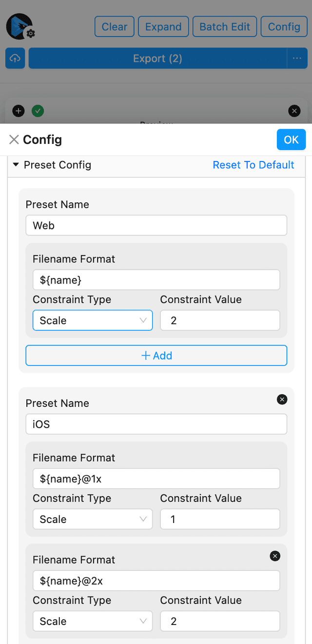Edit the Web preset name field
Image resolution: width=312 pixels, height=644 pixels.
pyautogui.click(x=156, y=225)
